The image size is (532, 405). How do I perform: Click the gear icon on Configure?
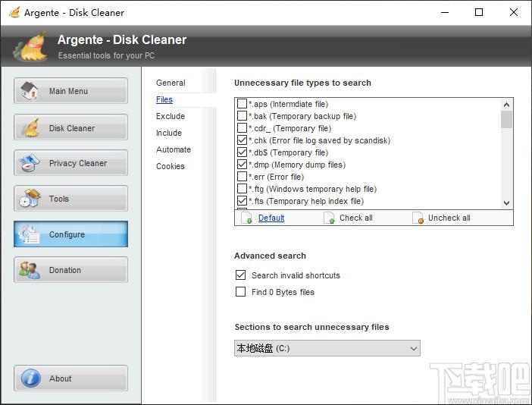click(29, 234)
